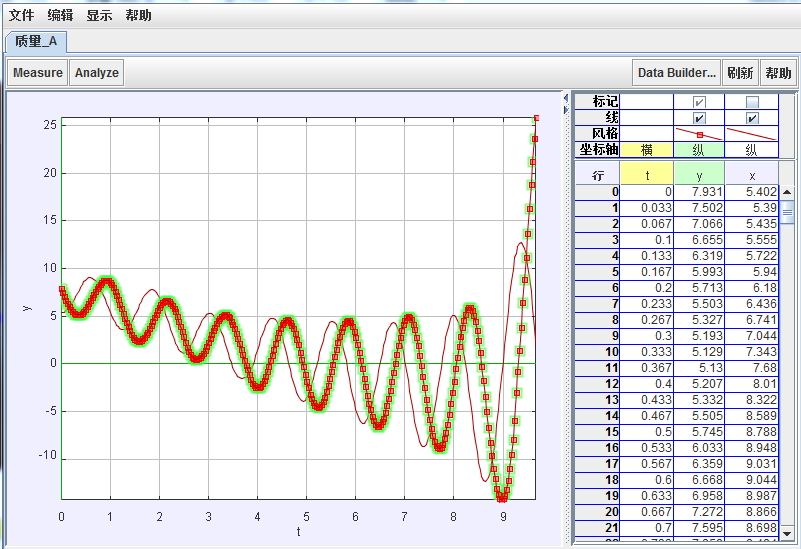The height and width of the screenshot is (549, 801).
Task: Select the cell with value 5.435
Action: [x=752, y=224]
